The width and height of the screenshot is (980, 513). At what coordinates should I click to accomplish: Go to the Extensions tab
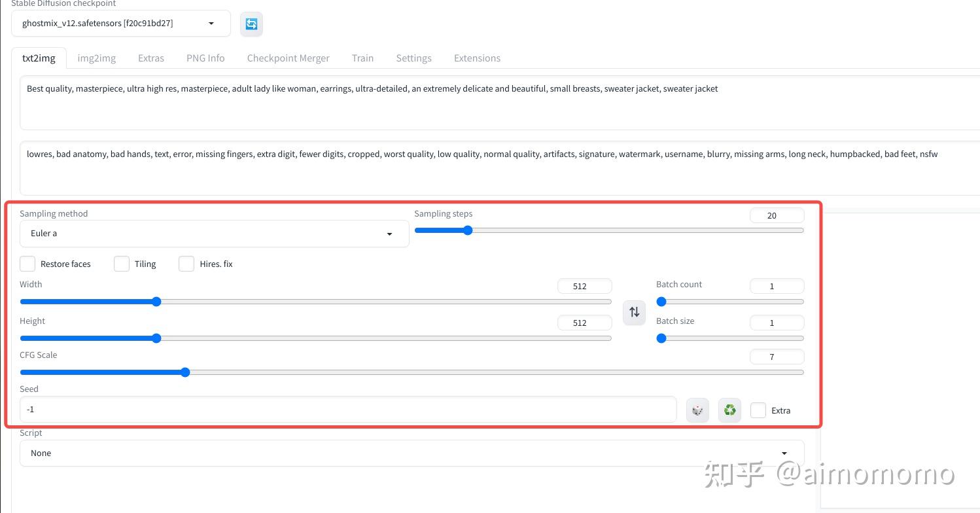tap(477, 58)
